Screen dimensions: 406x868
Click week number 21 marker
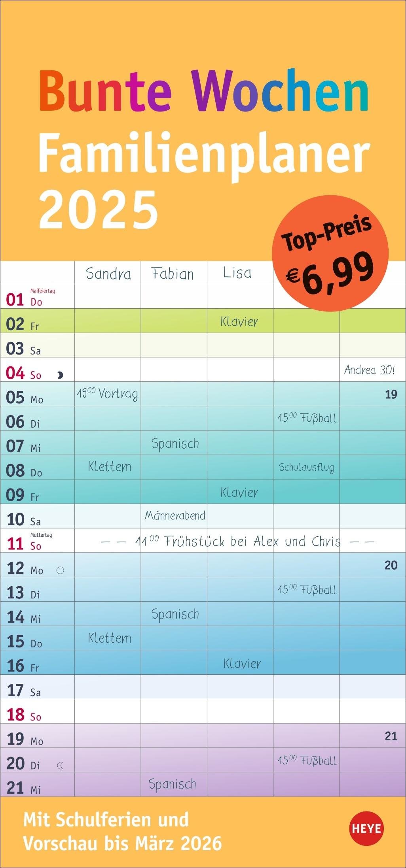pos(391,736)
